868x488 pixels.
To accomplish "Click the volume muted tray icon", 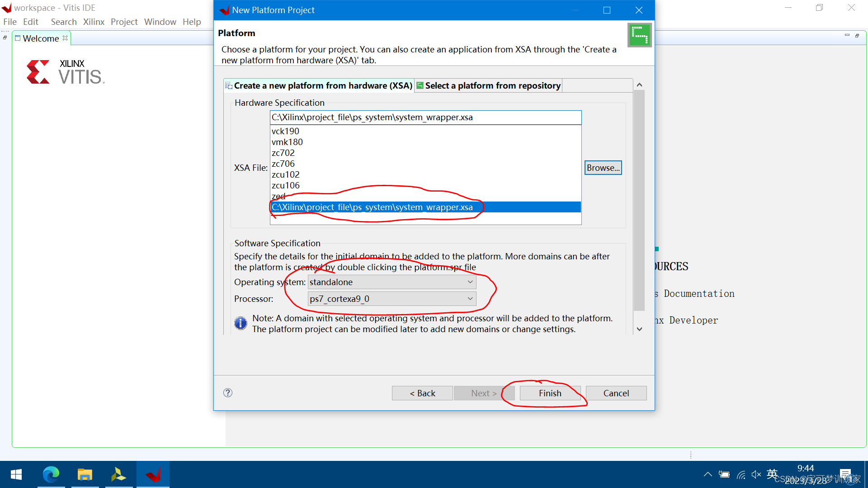I will coord(756,474).
